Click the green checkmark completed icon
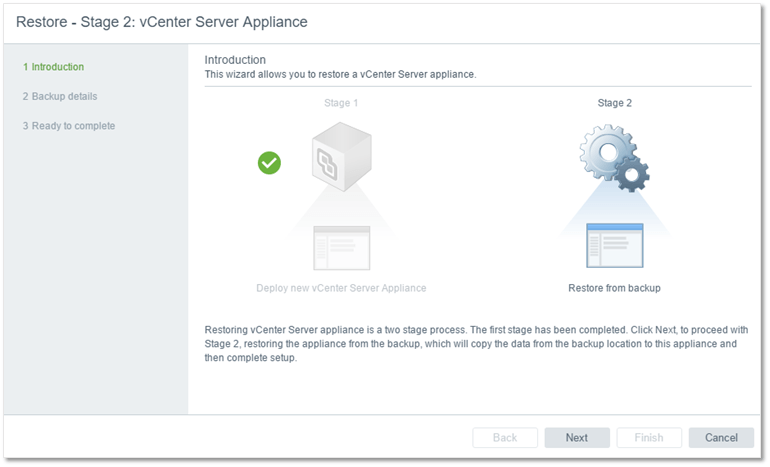Image resolution: width=770 pixels, height=467 pixels. point(269,163)
